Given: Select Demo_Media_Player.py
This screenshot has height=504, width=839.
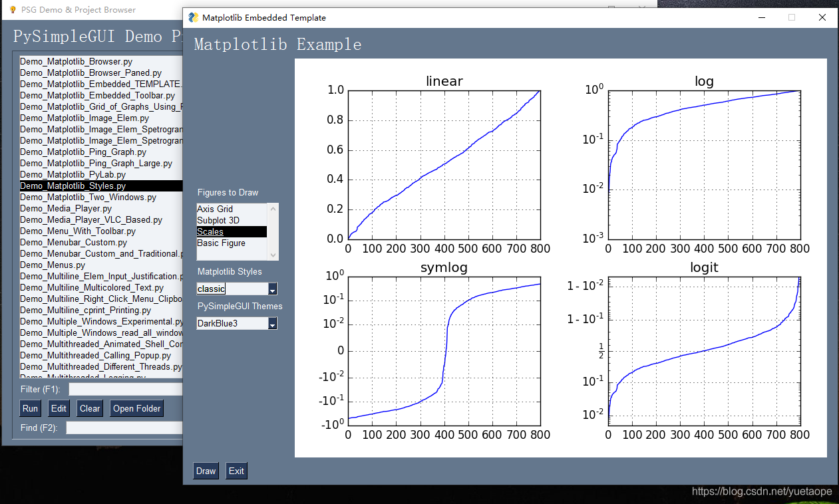Looking at the screenshot, I should click(x=101, y=208).
